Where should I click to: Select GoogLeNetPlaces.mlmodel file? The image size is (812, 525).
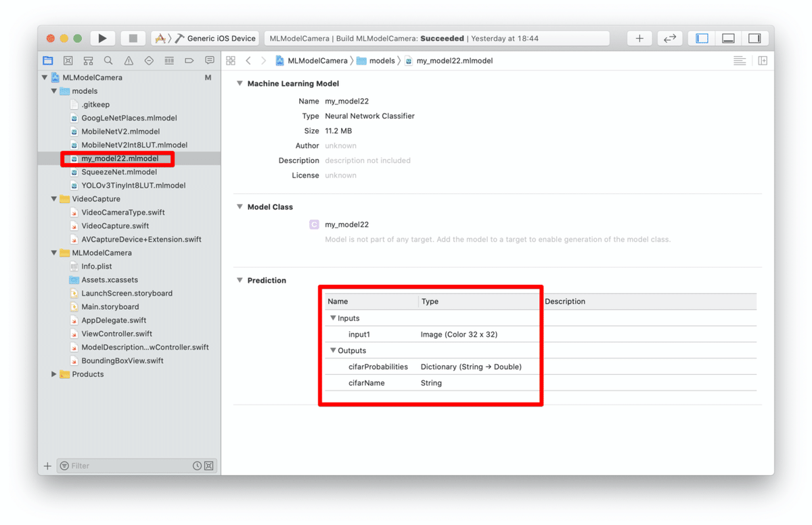tap(129, 118)
